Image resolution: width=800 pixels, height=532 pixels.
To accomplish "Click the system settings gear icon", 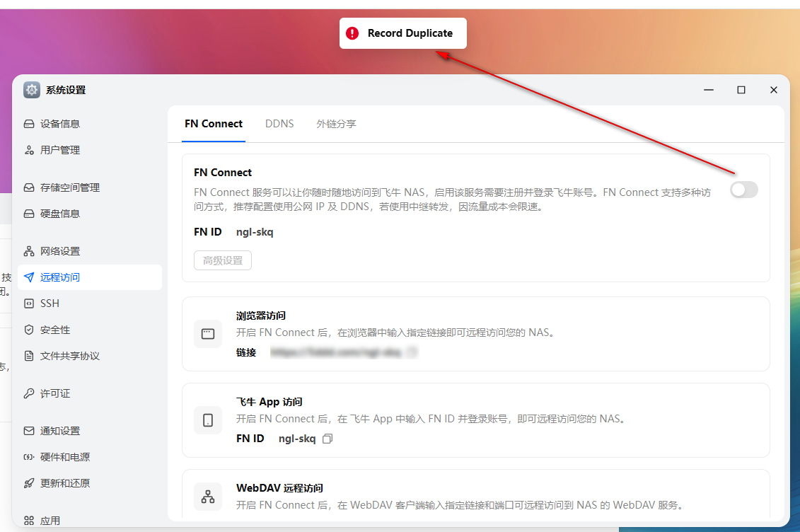I will coord(32,91).
